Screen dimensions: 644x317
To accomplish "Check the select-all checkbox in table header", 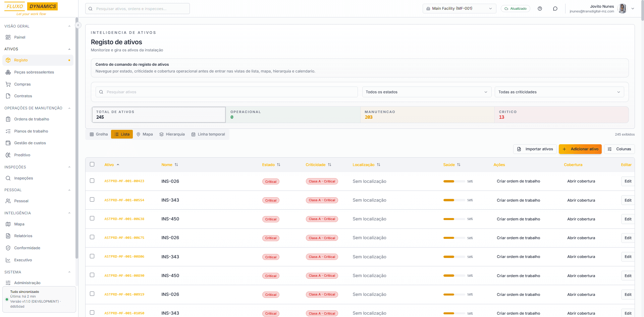I will (x=92, y=164).
